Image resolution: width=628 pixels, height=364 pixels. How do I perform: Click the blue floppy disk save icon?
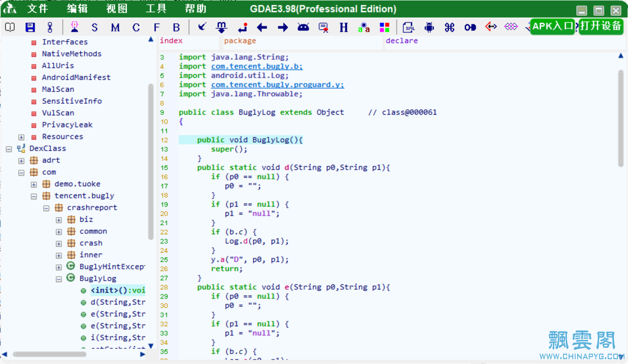click(x=30, y=28)
